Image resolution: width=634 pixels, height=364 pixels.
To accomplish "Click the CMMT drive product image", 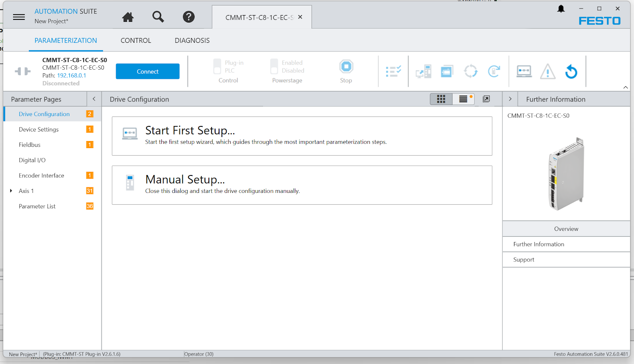I will (x=566, y=173).
